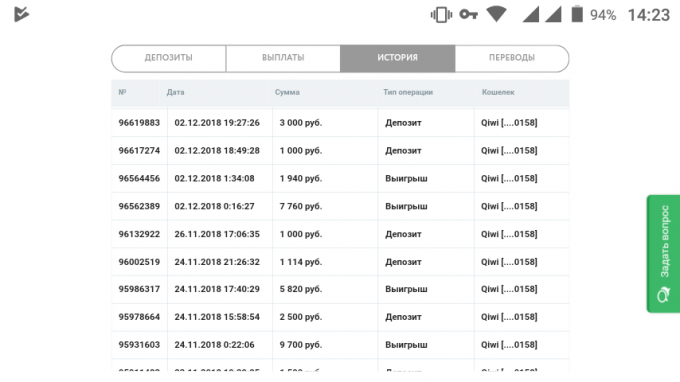The width and height of the screenshot is (680, 382).
Task: Select transaction number 95931603
Action: point(139,345)
